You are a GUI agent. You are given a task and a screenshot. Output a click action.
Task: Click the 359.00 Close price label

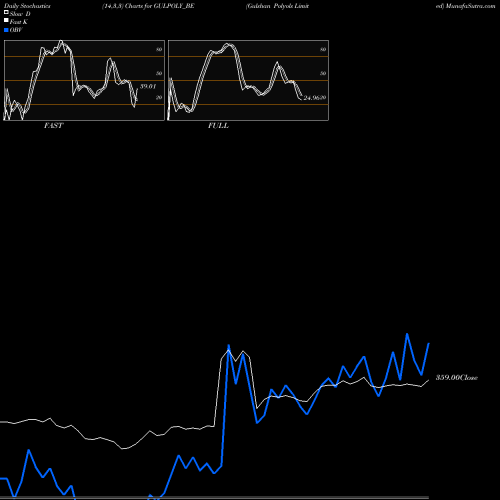pyautogui.click(x=457, y=378)
